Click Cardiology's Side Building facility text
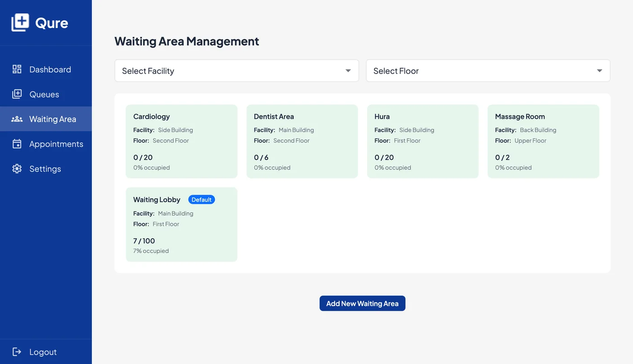The width and height of the screenshot is (633, 364). pyautogui.click(x=175, y=130)
